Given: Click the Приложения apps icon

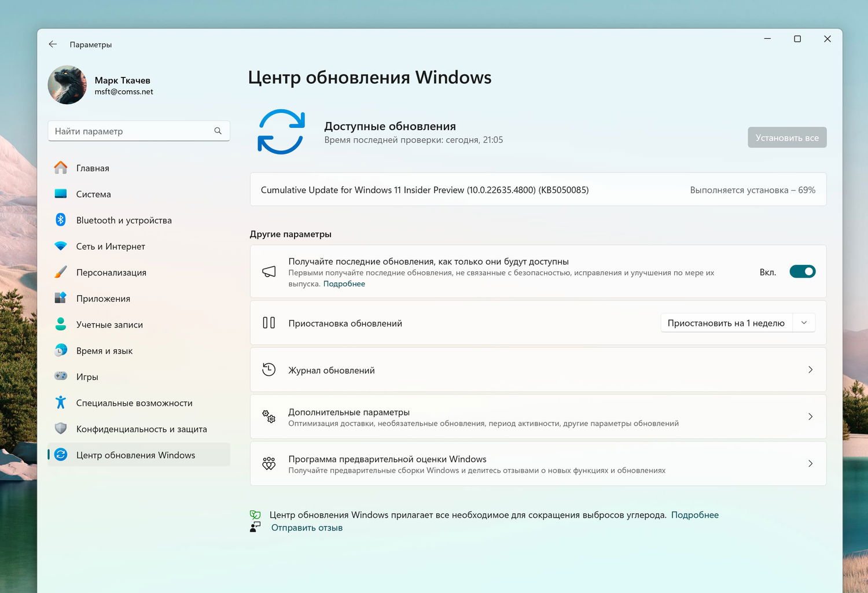Looking at the screenshot, I should click(x=61, y=298).
